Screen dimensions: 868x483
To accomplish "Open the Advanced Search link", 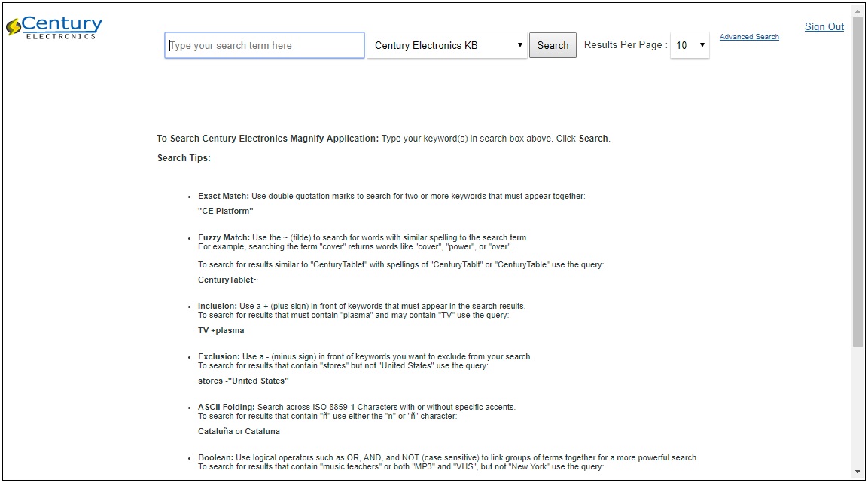I will coord(749,37).
